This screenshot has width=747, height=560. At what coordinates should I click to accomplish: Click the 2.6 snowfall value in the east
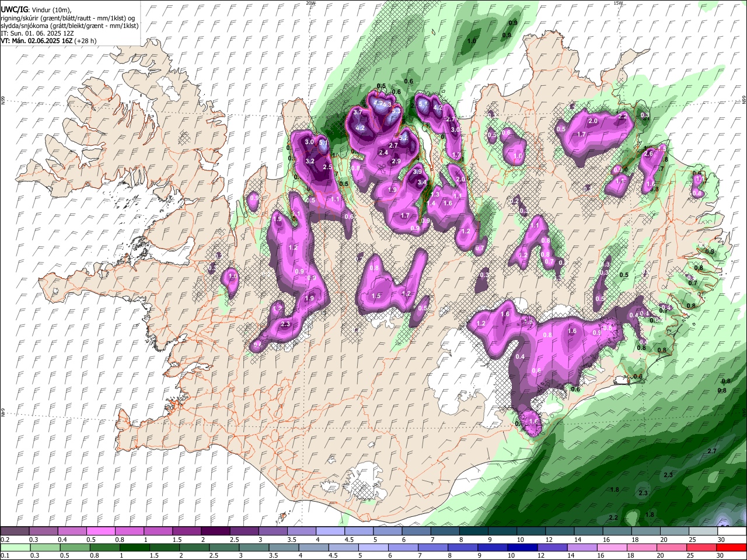[x=648, y=153]
